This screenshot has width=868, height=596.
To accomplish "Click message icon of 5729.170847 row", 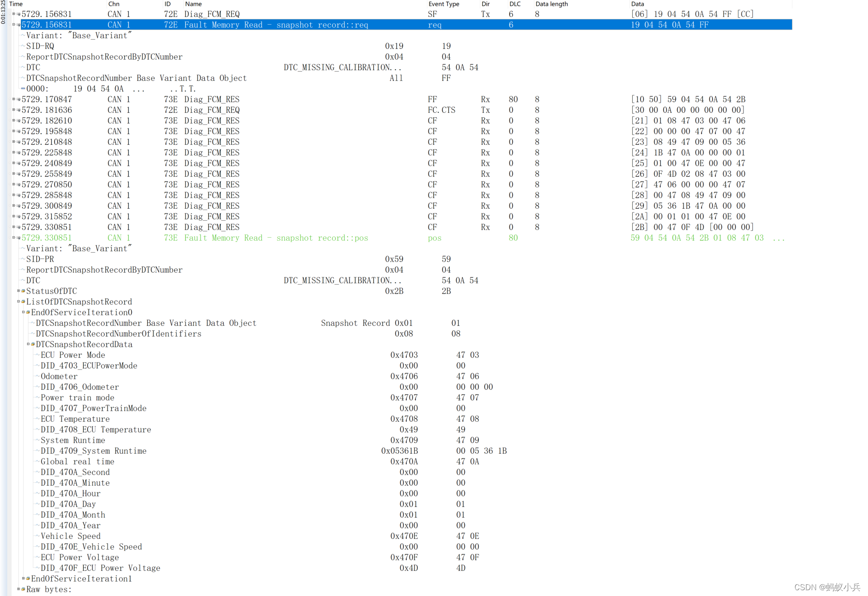I will [19, 99].
